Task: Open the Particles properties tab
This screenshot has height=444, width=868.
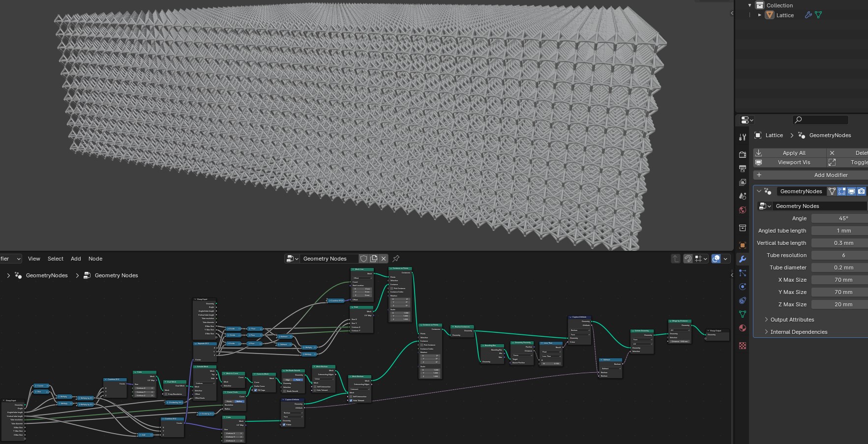Action: [743, 273]
